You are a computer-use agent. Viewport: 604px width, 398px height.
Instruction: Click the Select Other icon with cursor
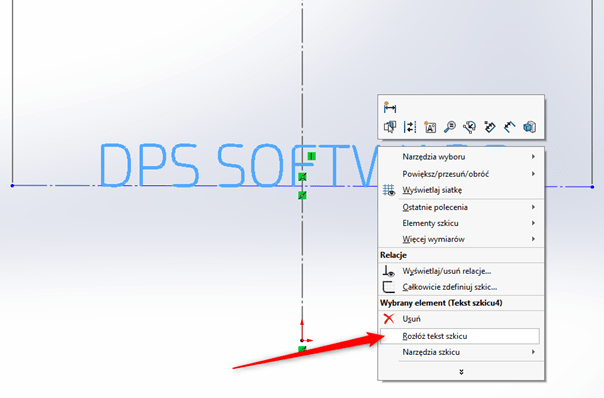pos(390,127)
